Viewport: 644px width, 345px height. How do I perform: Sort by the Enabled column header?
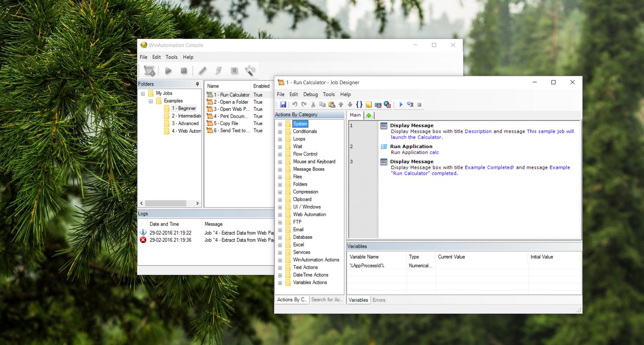pos(261,86)
